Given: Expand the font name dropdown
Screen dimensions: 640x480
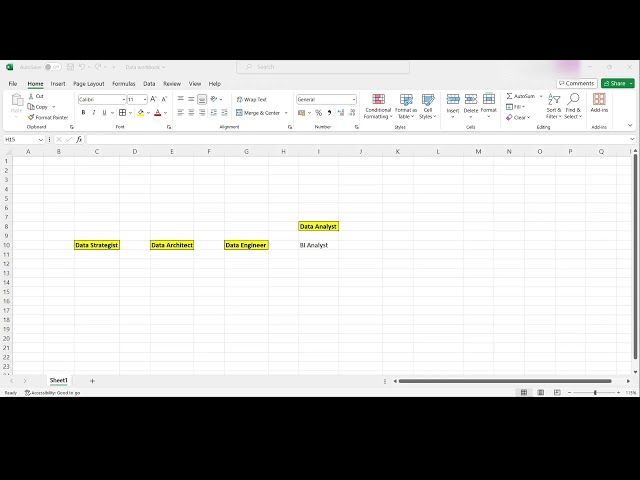Looking at the screenshot, I should click(124, 100).
